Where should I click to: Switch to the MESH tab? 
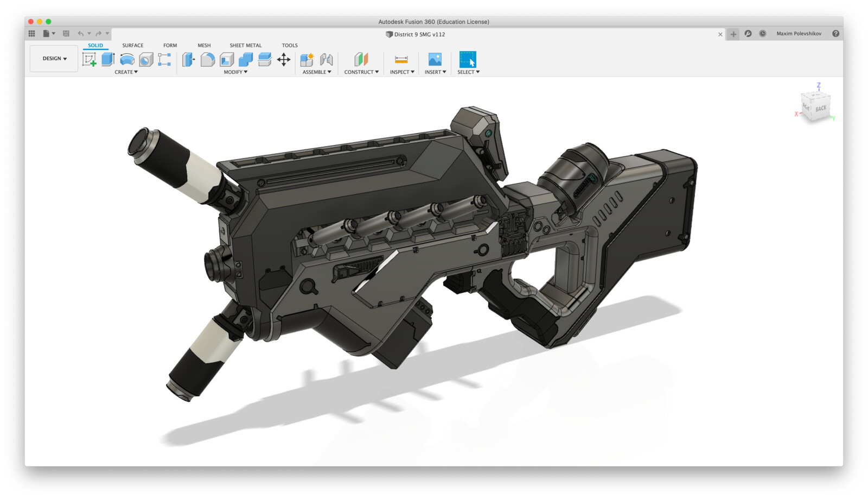(x=205, y=46)
